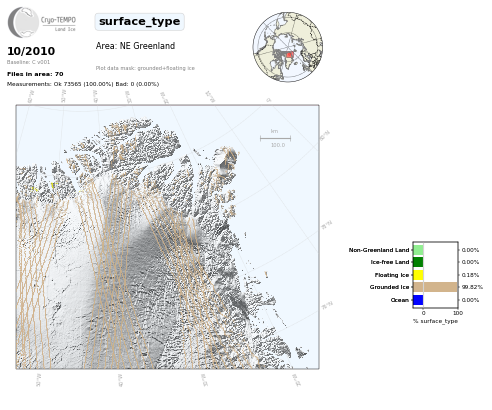
Task: Click the Measurements Ok 73565 line
Action: [x=83, y=84]
